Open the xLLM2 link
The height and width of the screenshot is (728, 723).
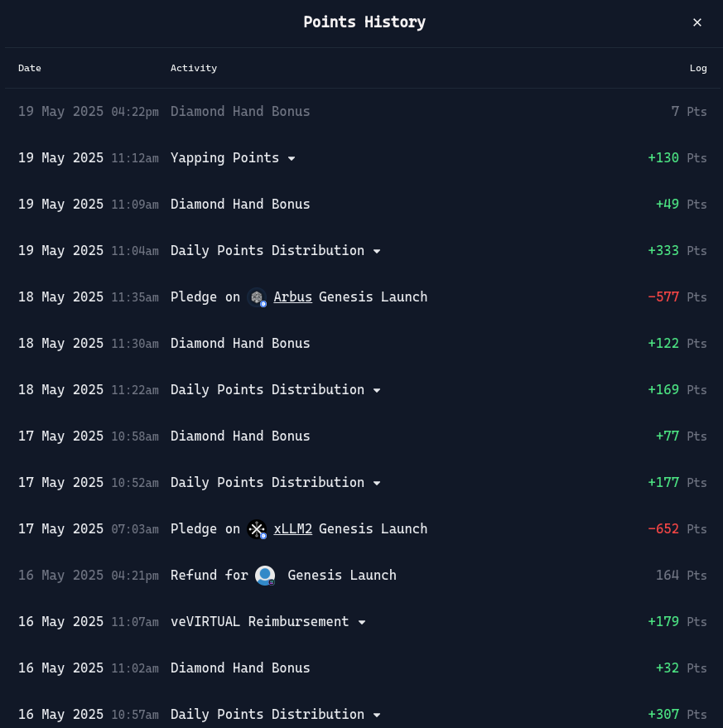point(292,529)
